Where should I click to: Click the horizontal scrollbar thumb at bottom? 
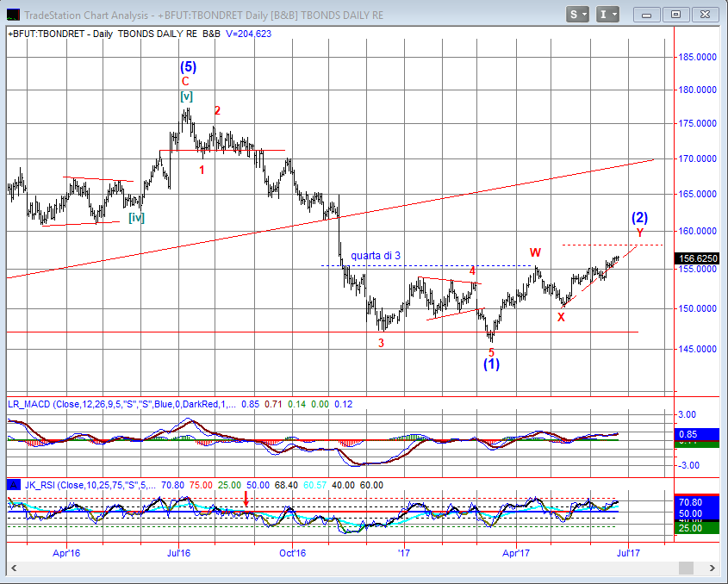click(x=686, y=568)
